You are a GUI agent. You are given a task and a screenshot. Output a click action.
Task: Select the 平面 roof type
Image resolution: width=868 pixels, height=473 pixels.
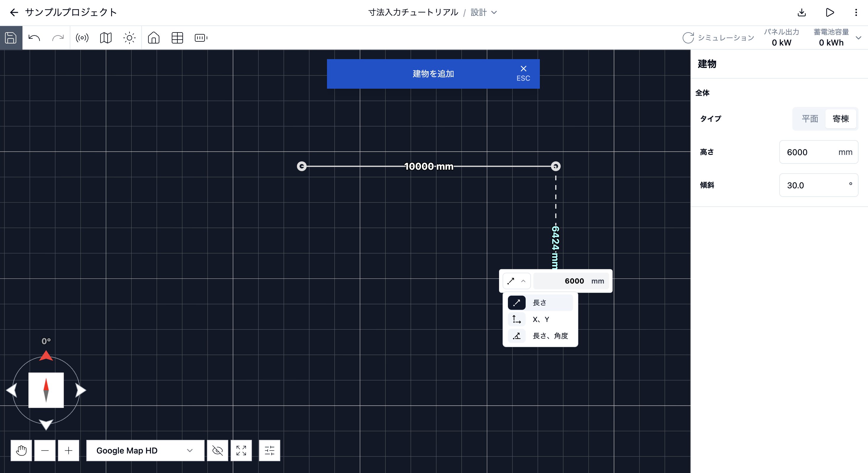(x=810, y=119)
